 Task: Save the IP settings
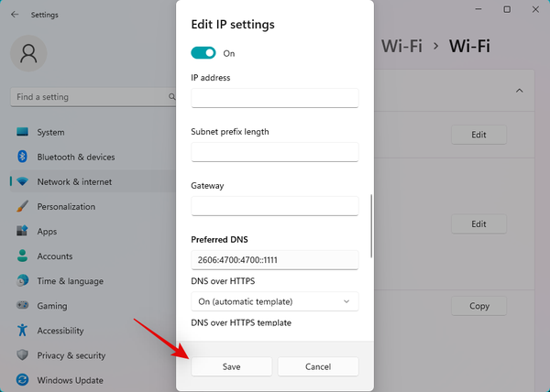coord(232,366)
